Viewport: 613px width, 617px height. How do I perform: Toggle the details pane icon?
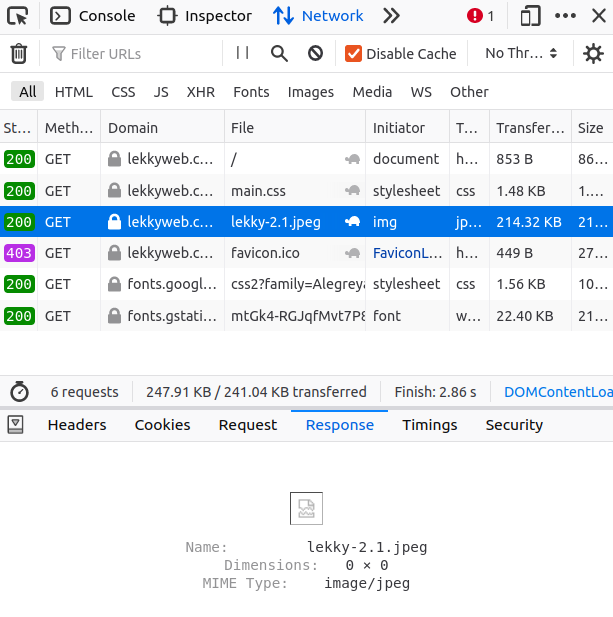point(15,425)
